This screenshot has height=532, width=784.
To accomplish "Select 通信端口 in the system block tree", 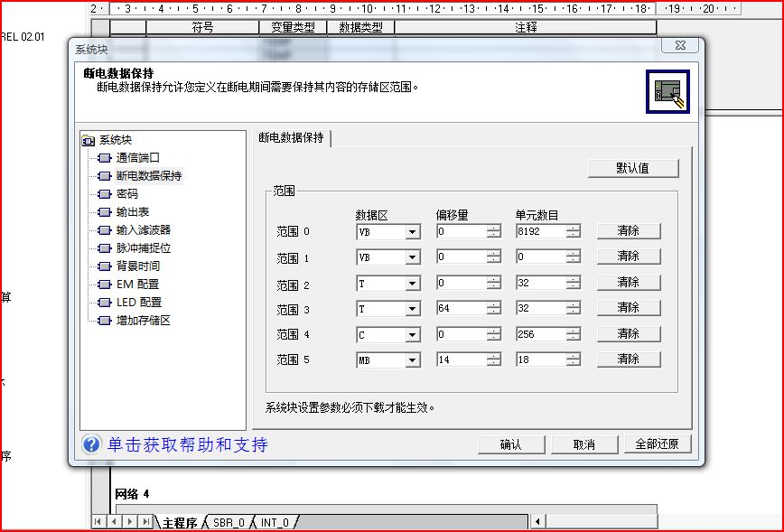I will pos(137,158).
